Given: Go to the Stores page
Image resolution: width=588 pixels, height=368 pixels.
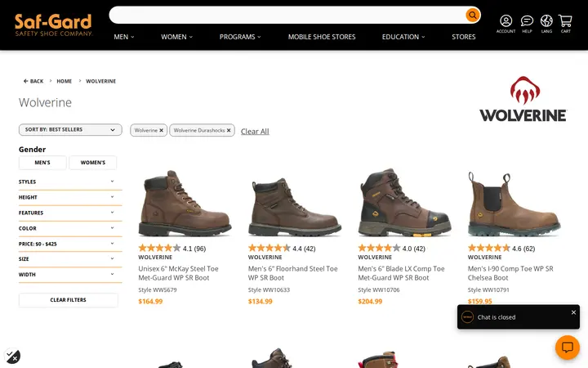Looking at the screenshot, I should 464,37.
